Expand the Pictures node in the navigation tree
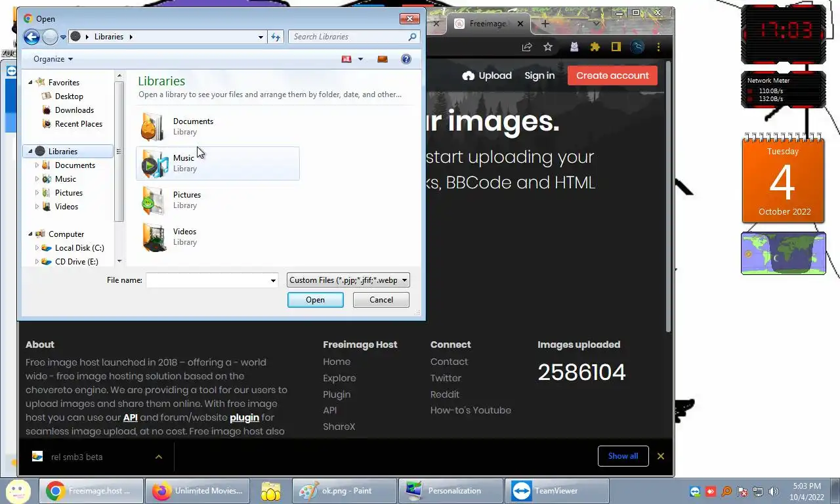Screen dimensions: 840x504 pyautogui.click(x=37, y=193)
